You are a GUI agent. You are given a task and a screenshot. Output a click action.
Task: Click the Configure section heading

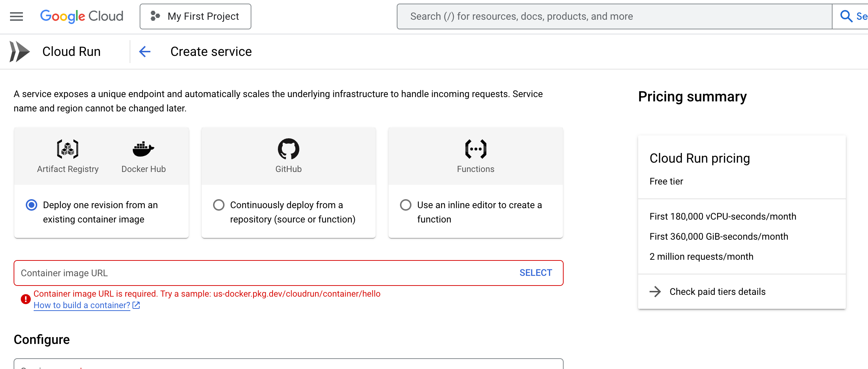[x=42, y=340]
